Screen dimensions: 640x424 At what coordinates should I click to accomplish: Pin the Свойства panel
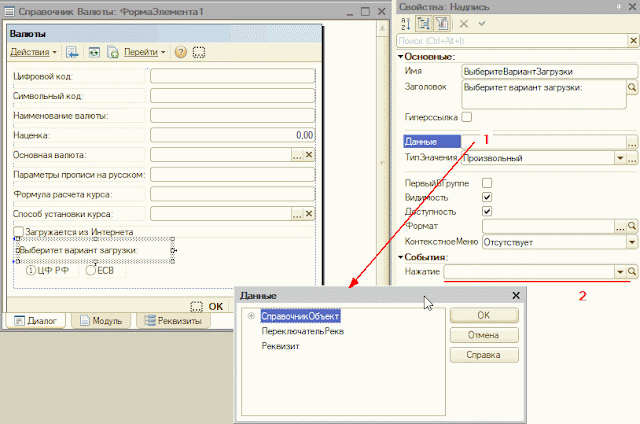point(619,7)
